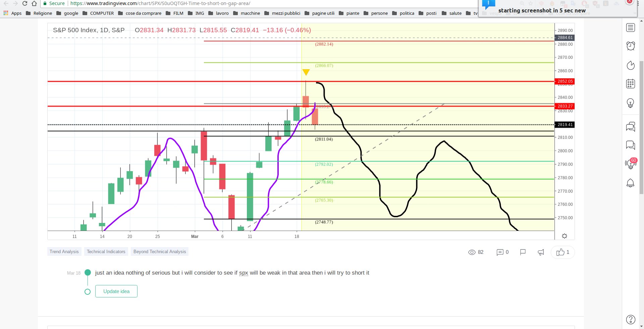Reload the page with browser refresh icon
644x329 pixels.
coord(24,3)
